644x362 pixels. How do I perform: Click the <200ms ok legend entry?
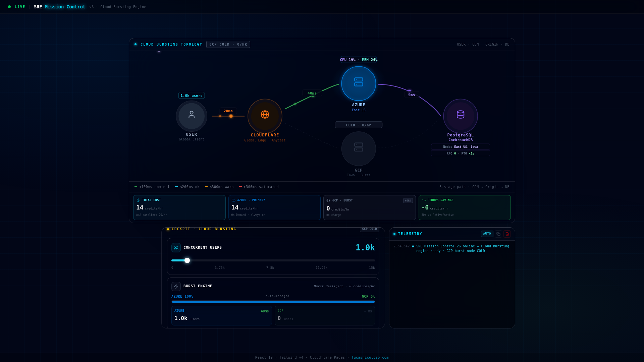[x=187, y=187]
